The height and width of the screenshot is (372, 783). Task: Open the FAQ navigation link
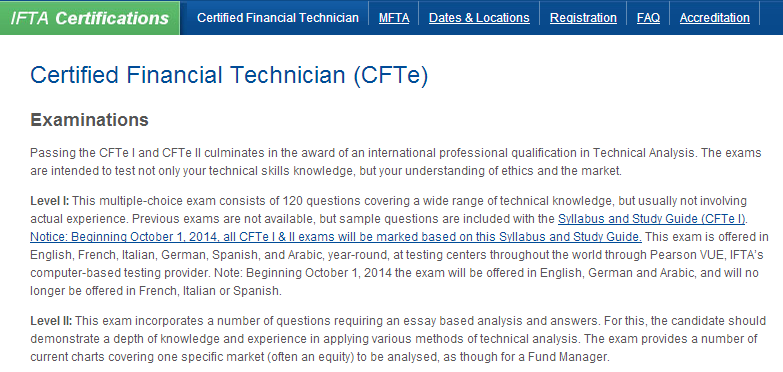(x=648, y=18)
